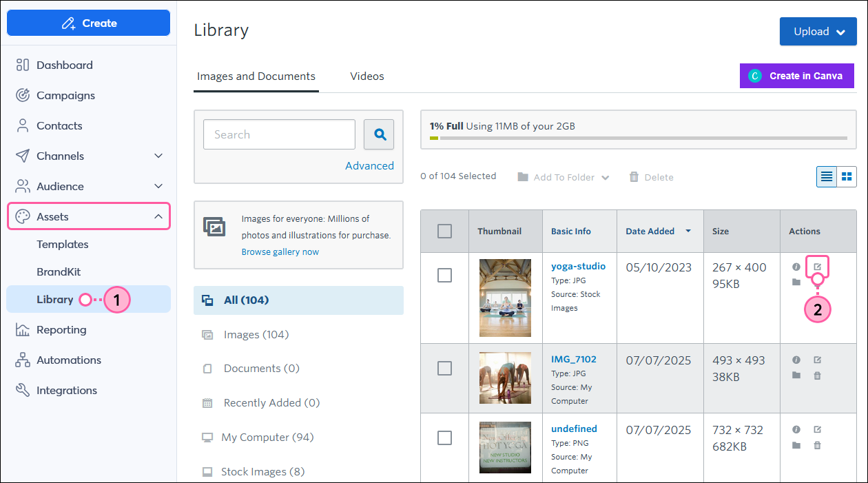Edit the yoga-studio image
This screenshot has height=483, width=868.
[x=817, y=266]
